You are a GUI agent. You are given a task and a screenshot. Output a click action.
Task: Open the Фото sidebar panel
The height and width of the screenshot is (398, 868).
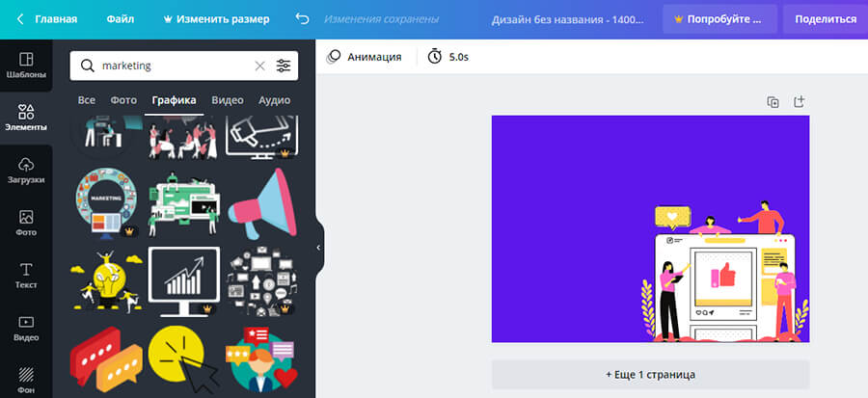pos(26,223)
